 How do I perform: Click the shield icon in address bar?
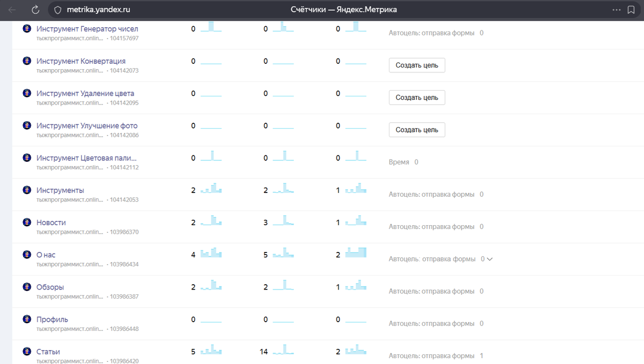tap(58, 10)
